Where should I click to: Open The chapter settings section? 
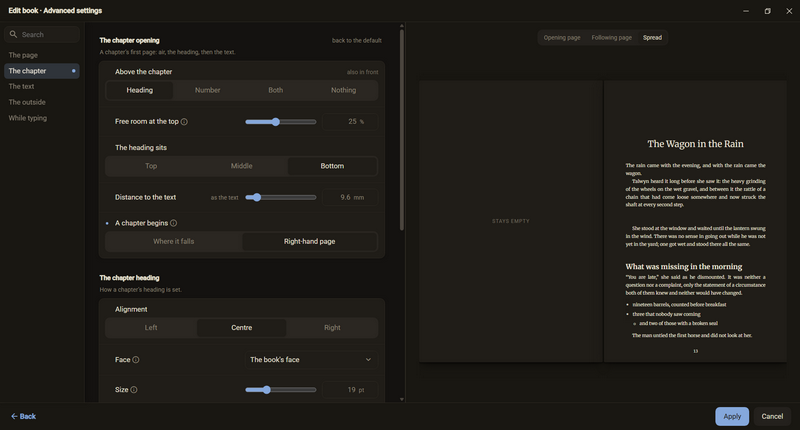click(x=42, y=71)
